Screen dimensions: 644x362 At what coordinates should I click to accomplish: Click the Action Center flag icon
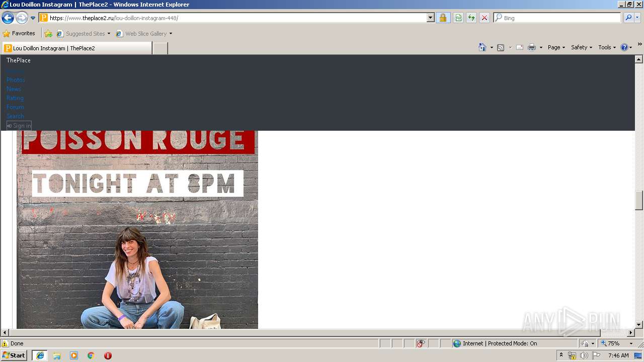click(596, 355)
